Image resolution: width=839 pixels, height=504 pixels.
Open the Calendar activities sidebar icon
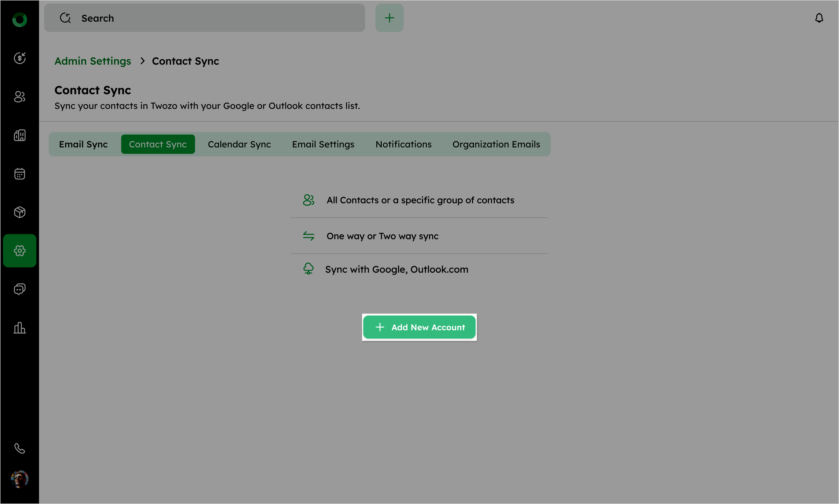[20, 174]
